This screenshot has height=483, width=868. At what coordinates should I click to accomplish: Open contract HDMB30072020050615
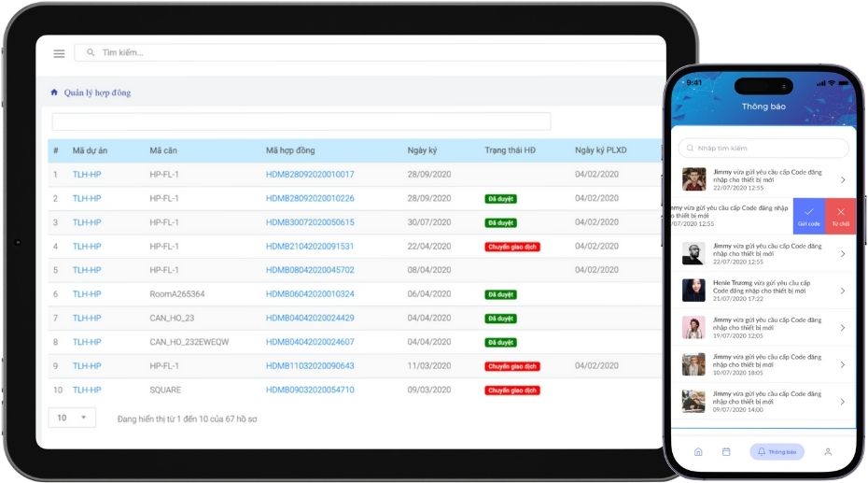pyautogui.click(x=310, y=222)
